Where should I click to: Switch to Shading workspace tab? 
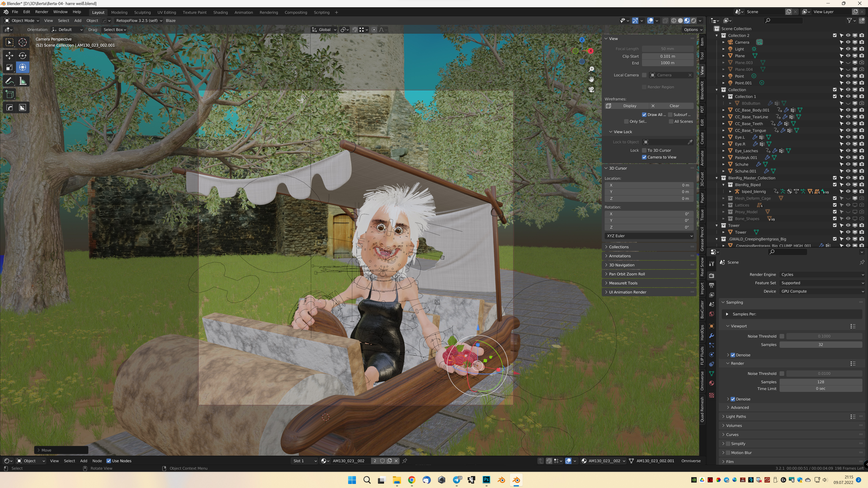(x=220, y=12)
